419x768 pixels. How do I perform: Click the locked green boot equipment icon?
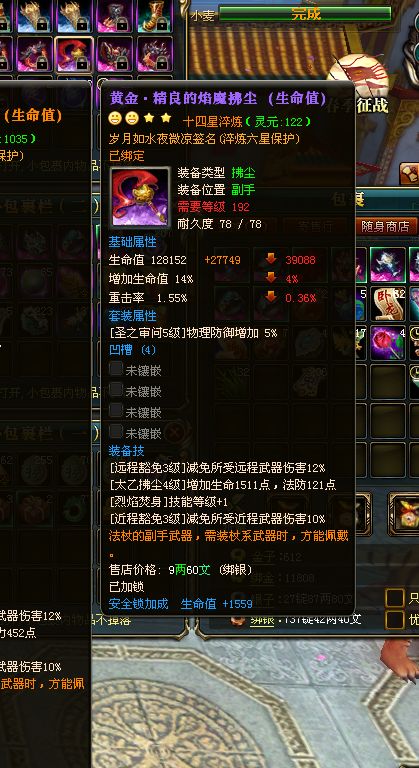tap(155, 16)
